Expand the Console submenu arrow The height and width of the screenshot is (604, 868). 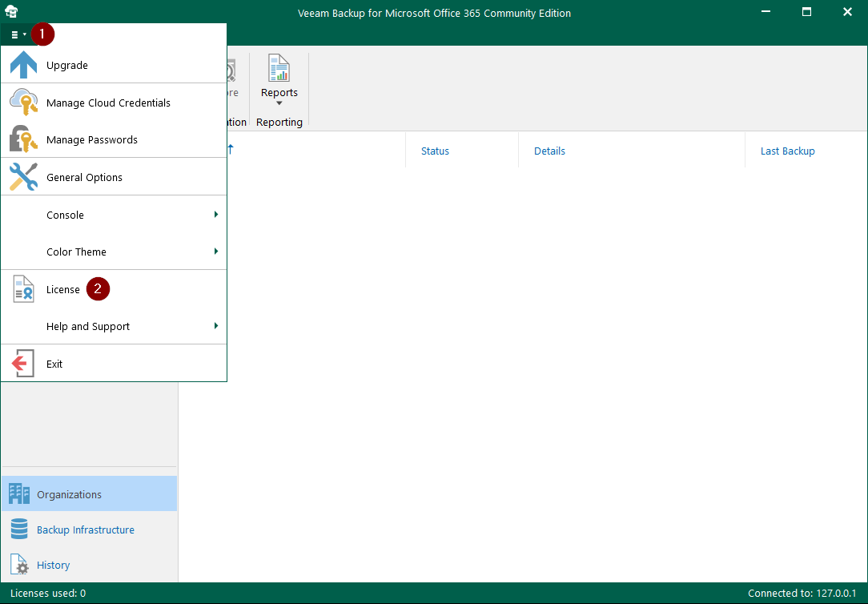pos(216,214)
